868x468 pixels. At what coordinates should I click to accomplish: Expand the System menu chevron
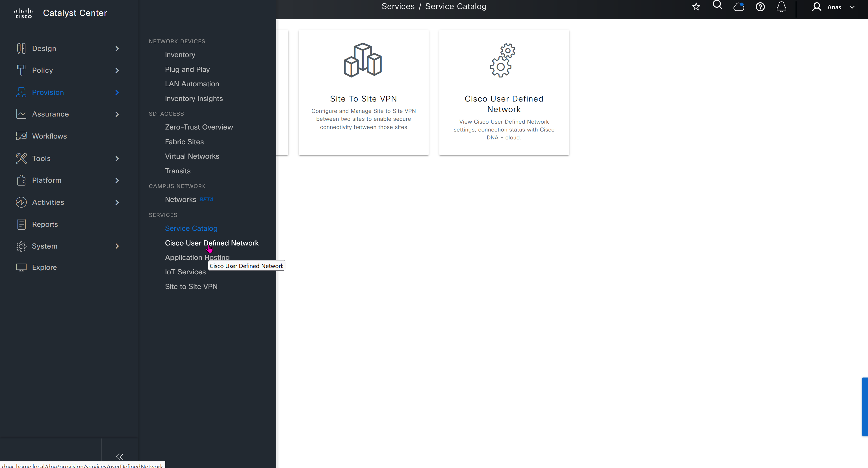click(x=117, y=246)
